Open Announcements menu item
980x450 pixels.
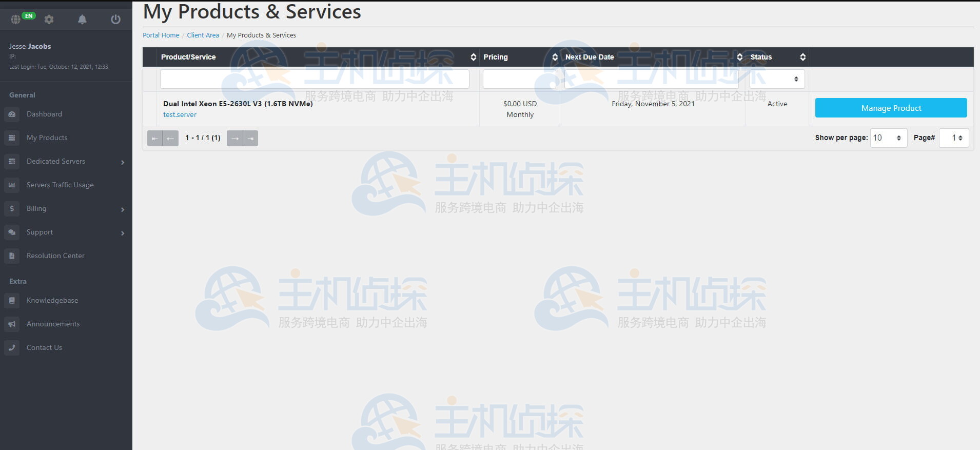click(x=53, y=324)
